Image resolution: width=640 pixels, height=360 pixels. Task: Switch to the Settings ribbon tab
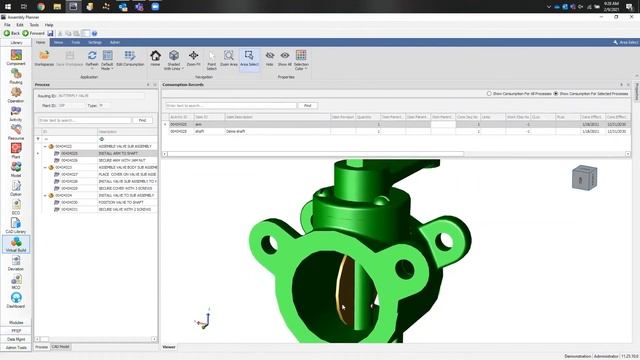pyautogui.click(x=95, y=42)
